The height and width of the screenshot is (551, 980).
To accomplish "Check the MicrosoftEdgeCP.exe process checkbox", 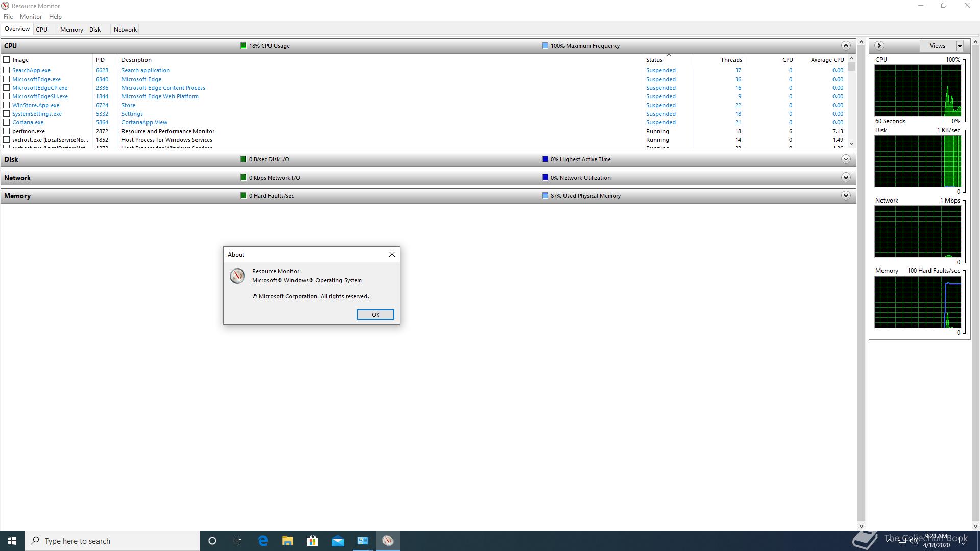I will click(7, 88).
